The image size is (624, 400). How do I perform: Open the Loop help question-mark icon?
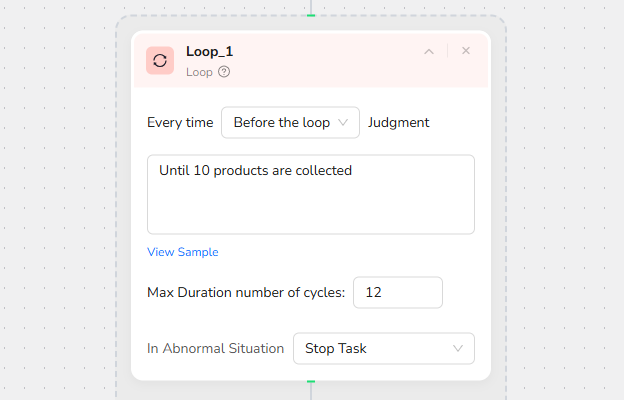tap(224, 72)
